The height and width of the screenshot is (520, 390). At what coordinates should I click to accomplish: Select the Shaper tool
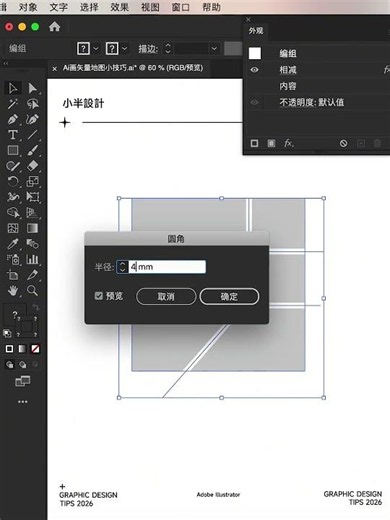[x=13, y=166]
